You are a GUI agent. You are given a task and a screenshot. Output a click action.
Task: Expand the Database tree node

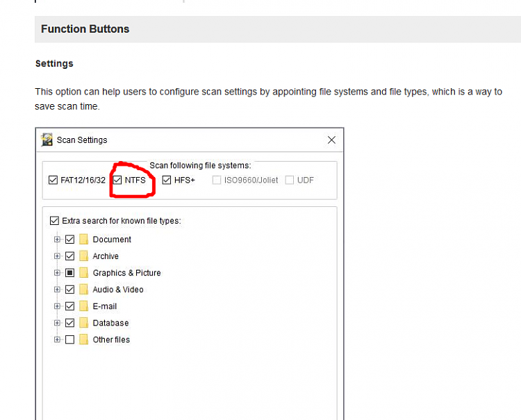coord(57,323)
